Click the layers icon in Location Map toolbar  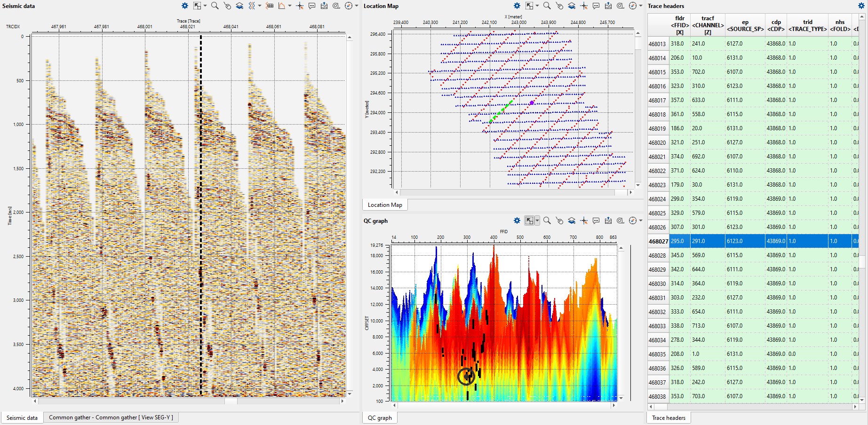click(571, 6)
